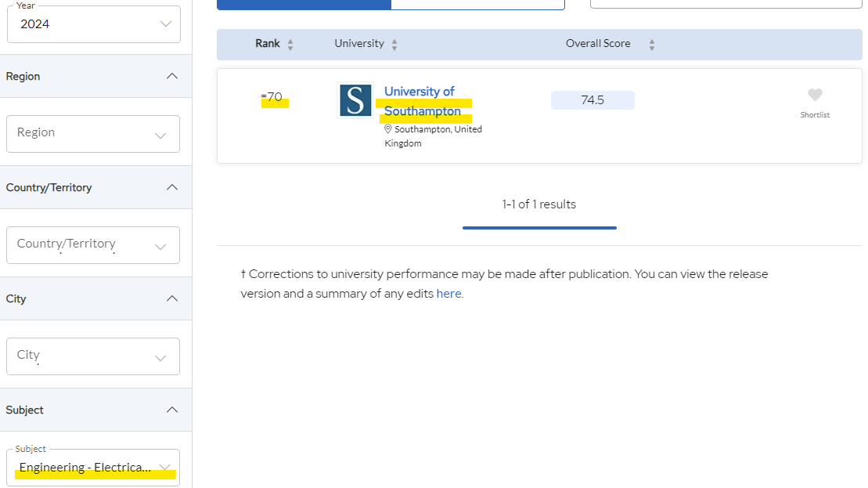Viewport: 868px width, 488px height.
Task: Click the Shortlist heart icon
Action: pos(815,96)
